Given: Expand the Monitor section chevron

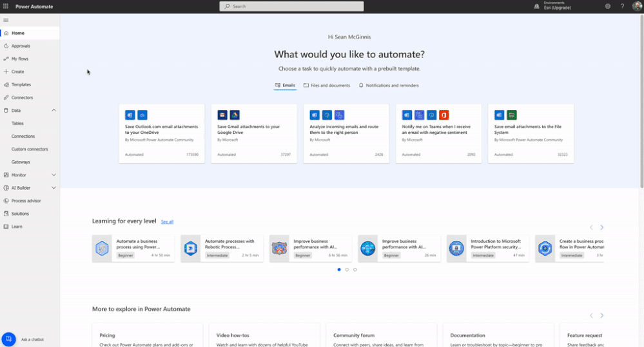Looking at the screenshot, I should [54, 174].
